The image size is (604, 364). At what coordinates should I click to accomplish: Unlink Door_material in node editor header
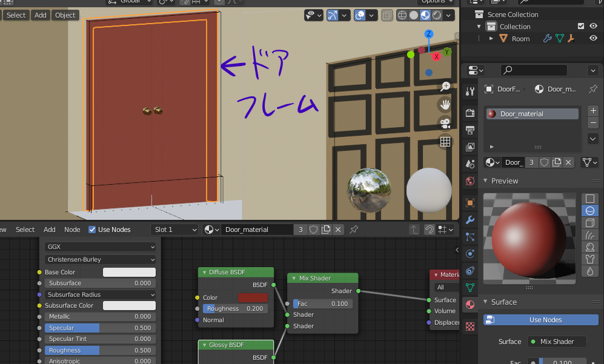338,230
